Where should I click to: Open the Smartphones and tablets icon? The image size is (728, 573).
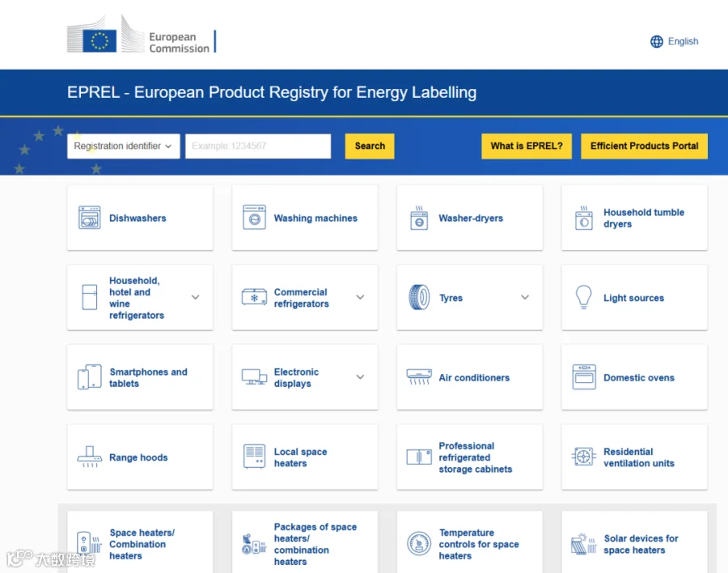click(x=90, y=377)
